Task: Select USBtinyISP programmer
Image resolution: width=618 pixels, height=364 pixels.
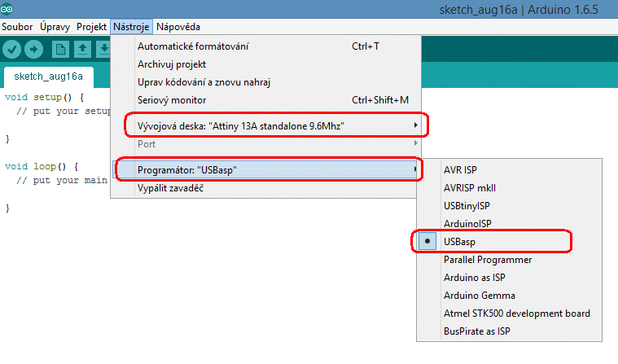Action: [x=509, y=206]
